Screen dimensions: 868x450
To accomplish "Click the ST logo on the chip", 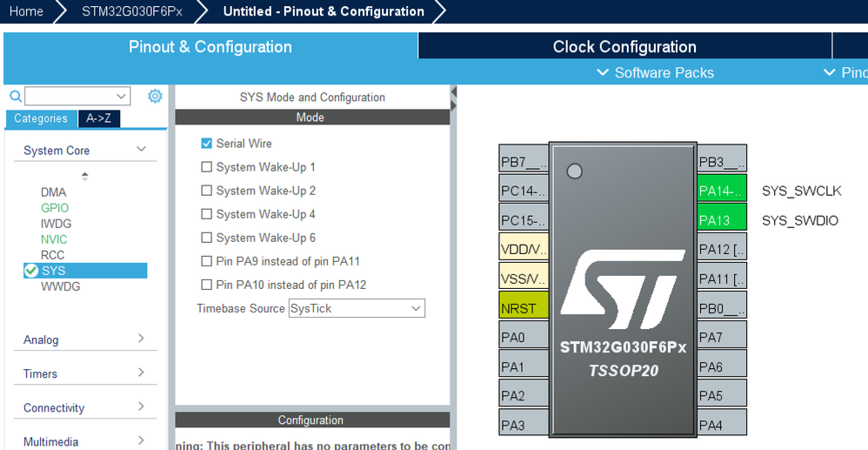I will click(623, 289).
